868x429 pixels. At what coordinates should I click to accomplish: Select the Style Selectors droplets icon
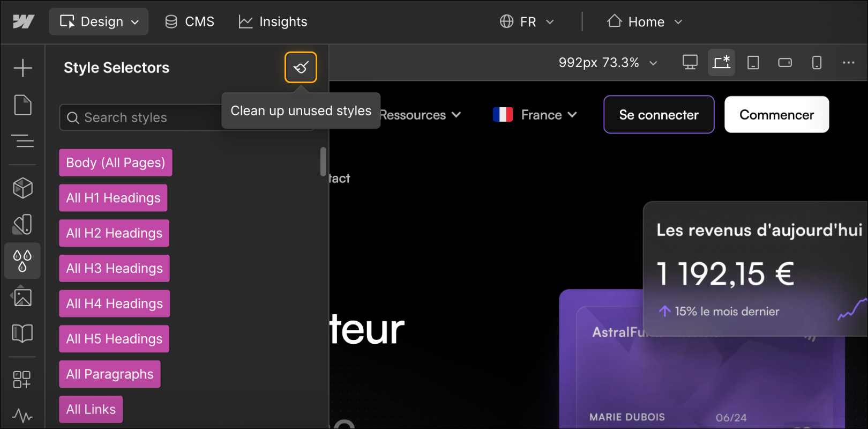[x=23, y=261]
